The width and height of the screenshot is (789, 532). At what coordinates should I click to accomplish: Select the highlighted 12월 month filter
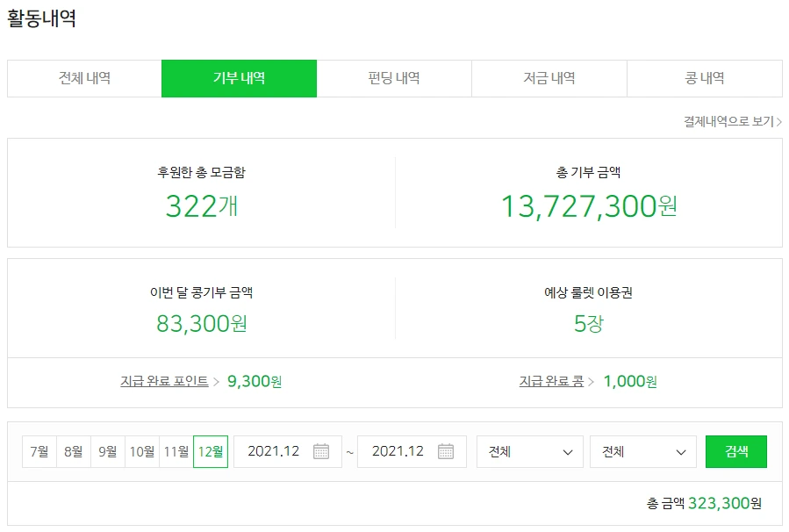point(211,451)
